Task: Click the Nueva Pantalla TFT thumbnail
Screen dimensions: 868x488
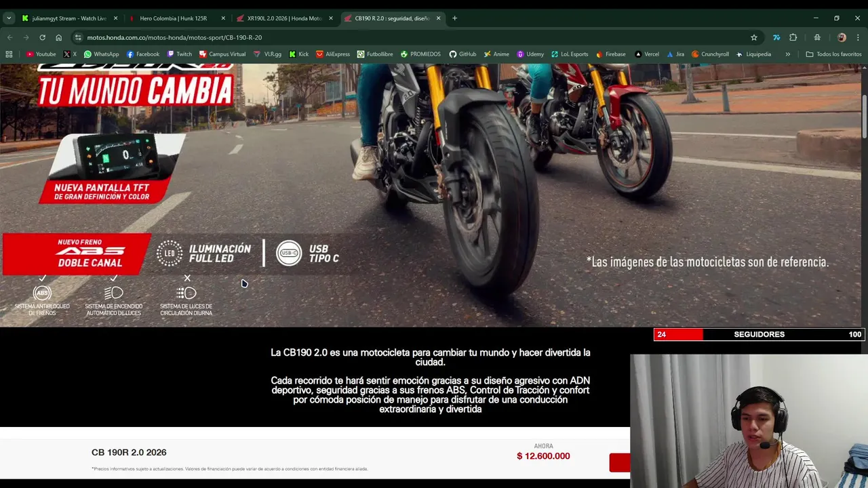Action: point(112,167)
